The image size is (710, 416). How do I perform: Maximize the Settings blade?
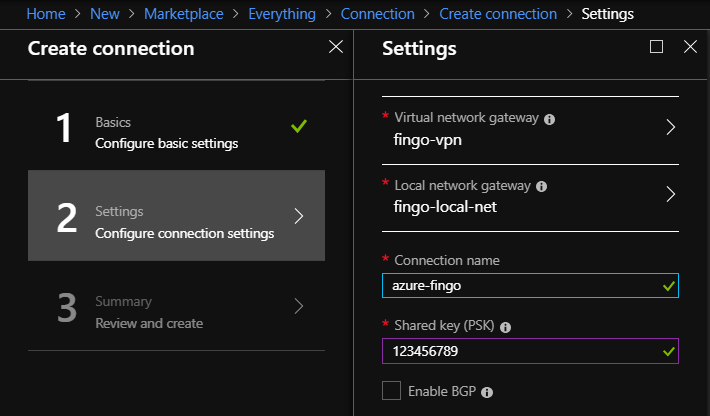[656, 47]
